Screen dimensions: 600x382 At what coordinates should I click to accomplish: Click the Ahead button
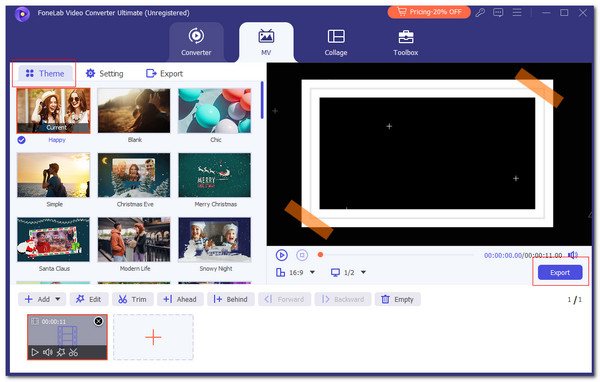pyautogui.click(x=180, y=299)
